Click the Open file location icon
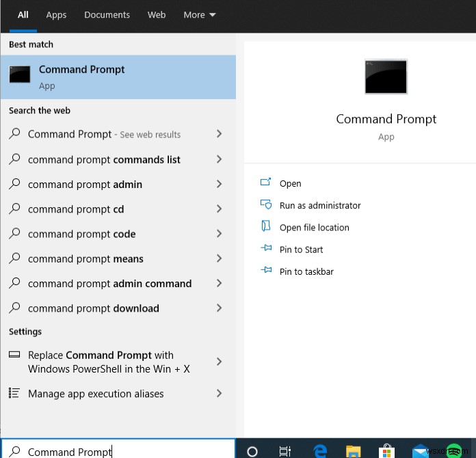The height and width of the screenshot is (458, 476). pyautogui.click(x=266, y=226)
